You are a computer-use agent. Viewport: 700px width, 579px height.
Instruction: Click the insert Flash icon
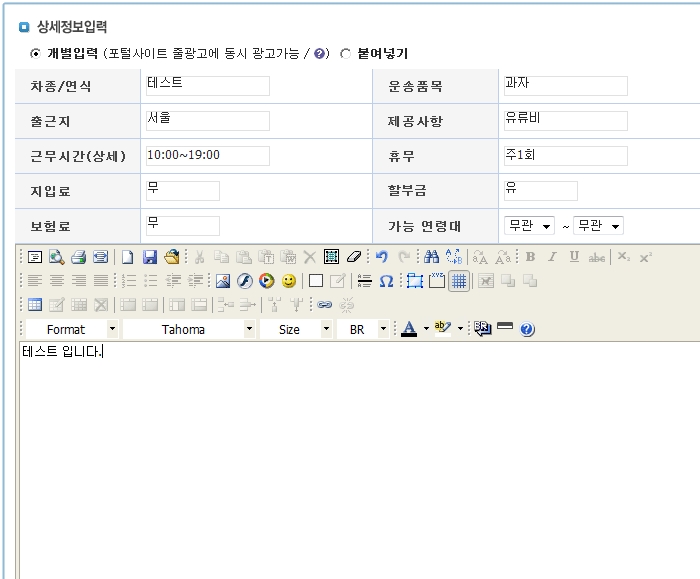tap(245, 281)
